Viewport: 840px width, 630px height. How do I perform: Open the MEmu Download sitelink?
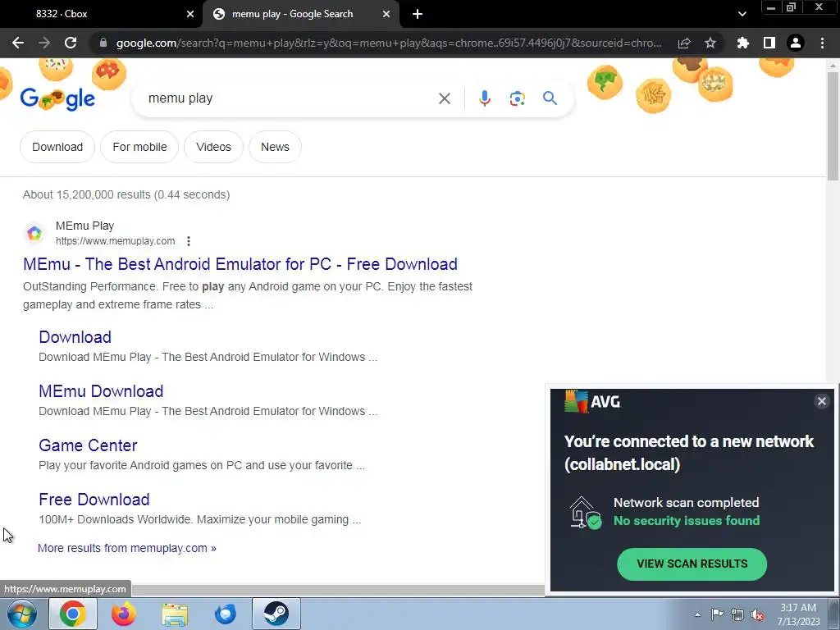pos(101,391)
